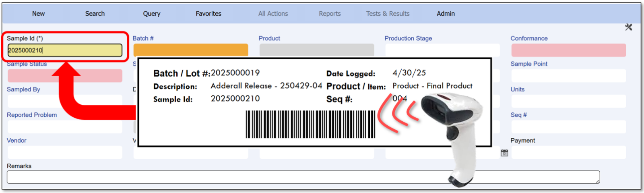Open the All Actions menu

[273, 14]
